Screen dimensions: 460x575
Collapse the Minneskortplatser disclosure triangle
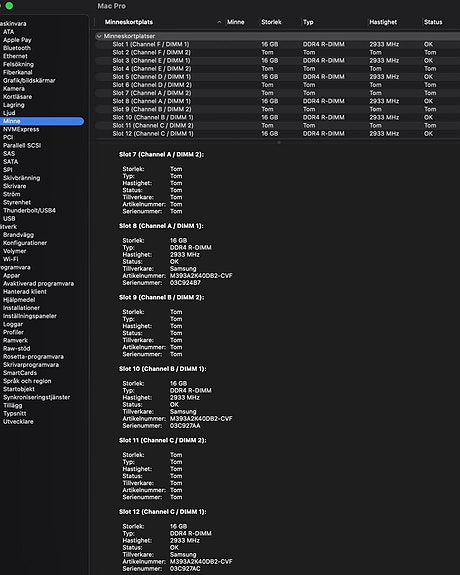coord(99,36)
